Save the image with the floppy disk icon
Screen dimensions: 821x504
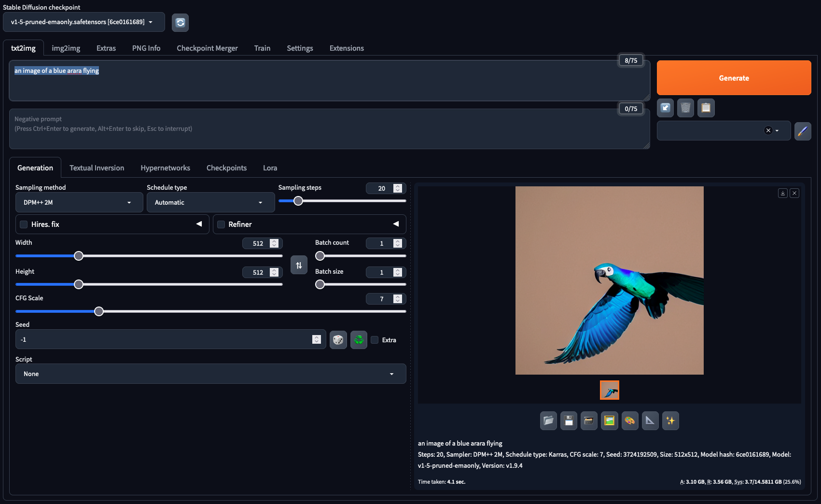click(569, 420)
